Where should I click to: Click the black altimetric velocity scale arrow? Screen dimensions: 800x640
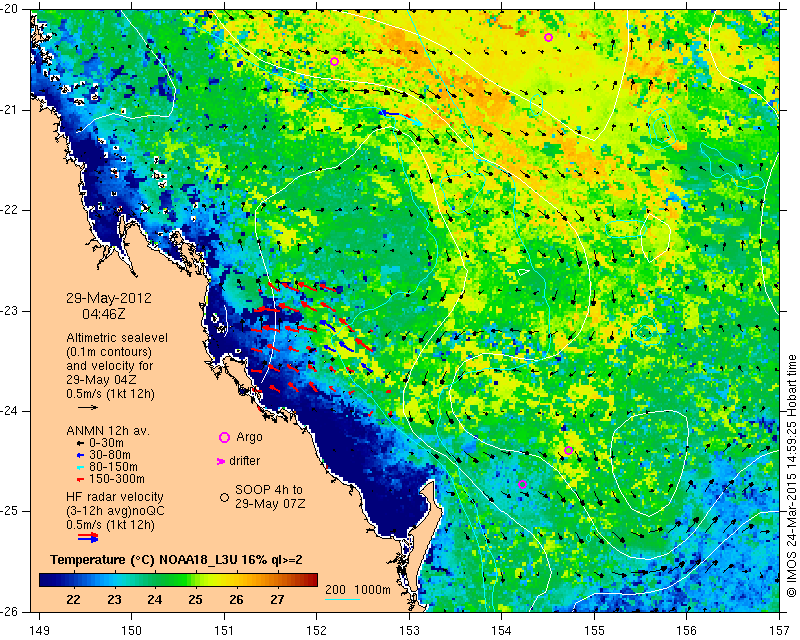point(88,407)
